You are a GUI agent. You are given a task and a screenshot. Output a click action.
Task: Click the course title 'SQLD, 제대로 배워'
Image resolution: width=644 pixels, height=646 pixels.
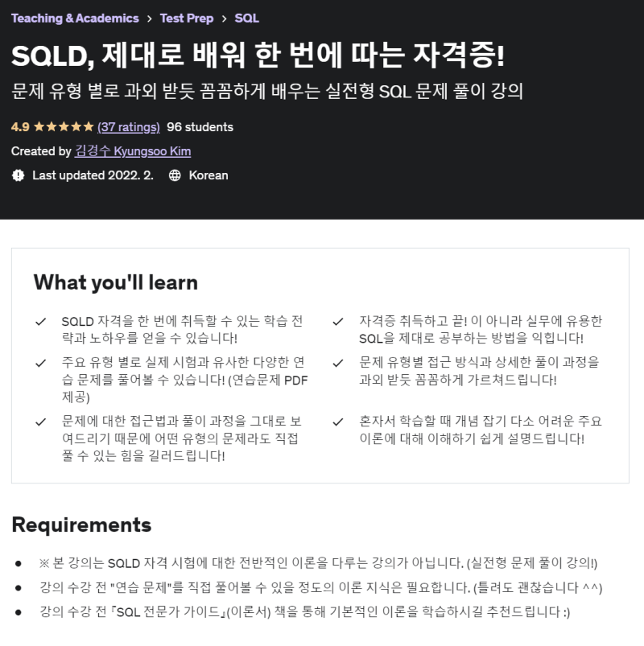258,56
